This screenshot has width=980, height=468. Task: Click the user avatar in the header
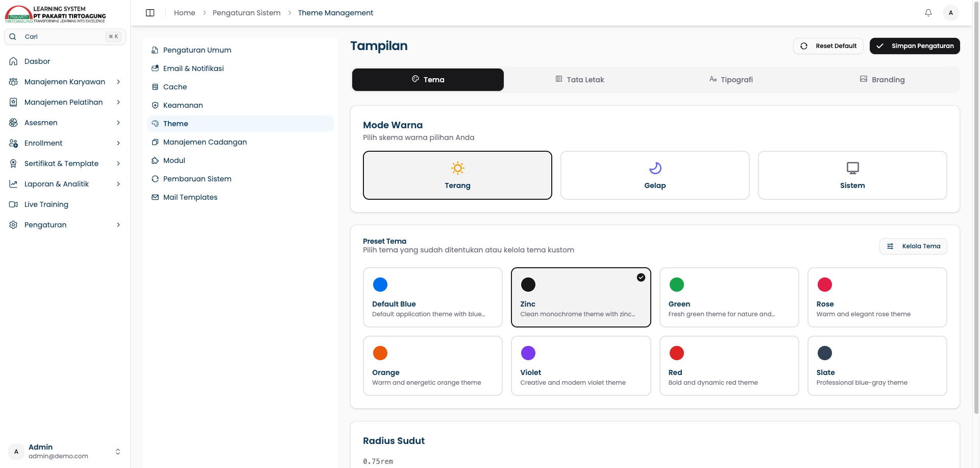[x=950, y=13]
